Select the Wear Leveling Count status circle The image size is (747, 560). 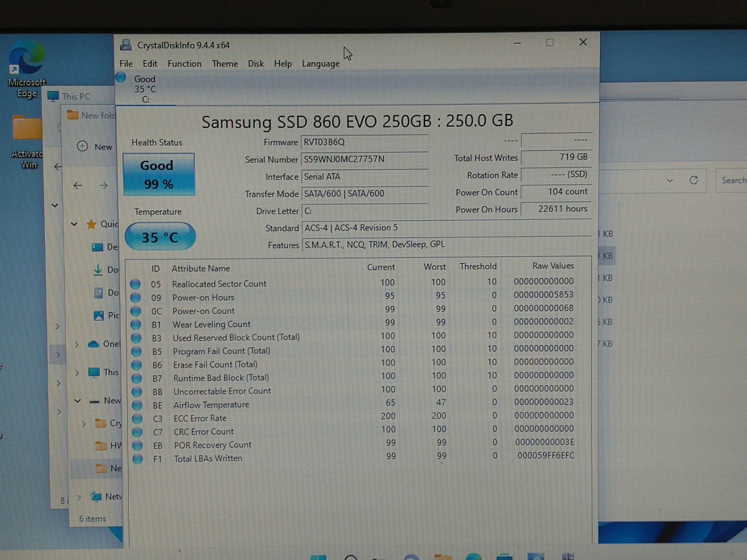click(x=136, y=324)
